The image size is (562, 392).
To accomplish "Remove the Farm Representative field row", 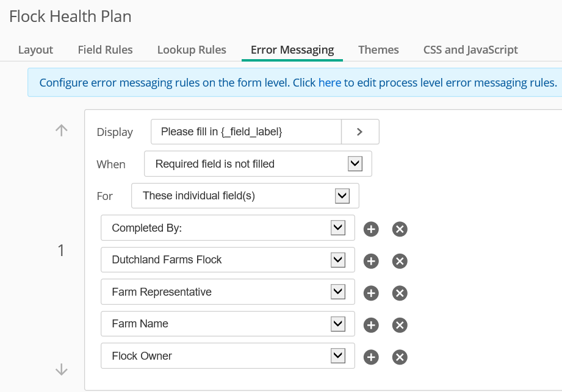I will click(x=399, y=293).
